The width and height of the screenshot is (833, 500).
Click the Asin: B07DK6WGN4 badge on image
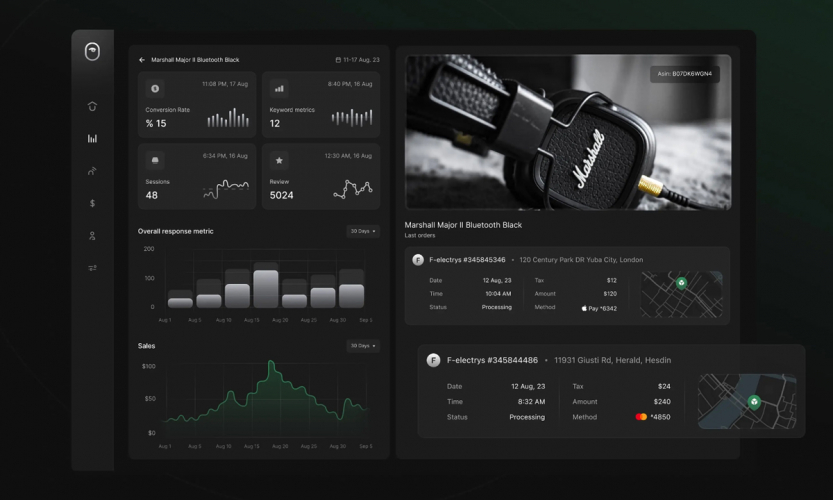pos(685,74)
